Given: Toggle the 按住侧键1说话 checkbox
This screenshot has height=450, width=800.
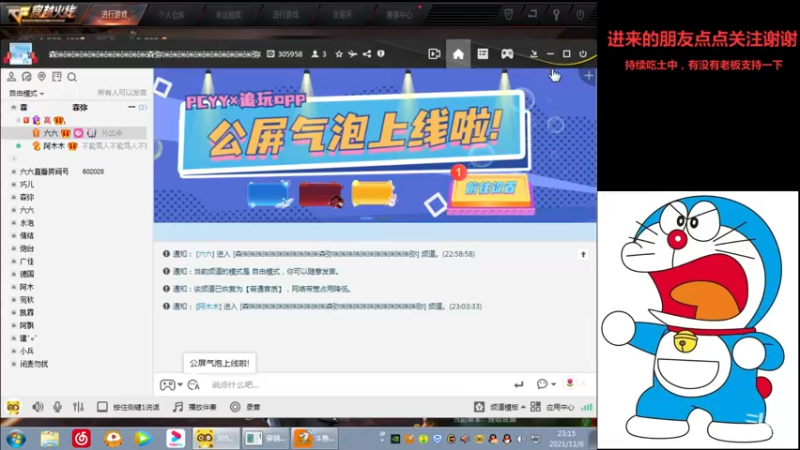Looking at the screenshot, I should [102, 407].
